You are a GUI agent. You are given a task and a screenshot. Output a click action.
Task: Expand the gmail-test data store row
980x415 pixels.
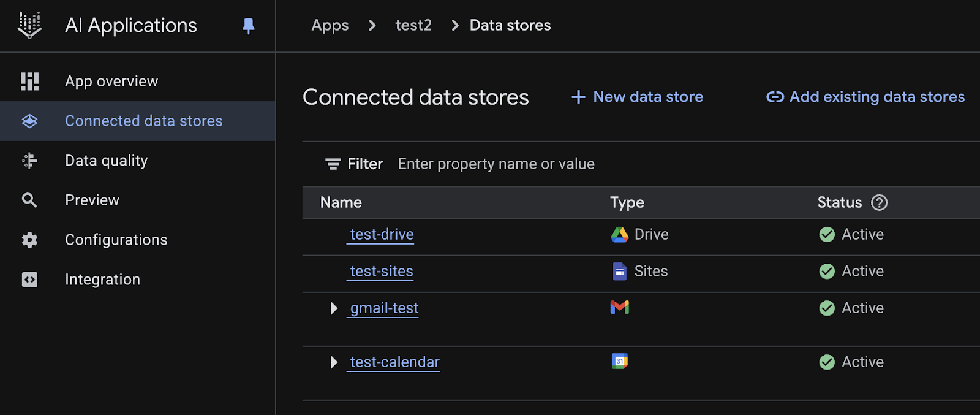point(334,308)
